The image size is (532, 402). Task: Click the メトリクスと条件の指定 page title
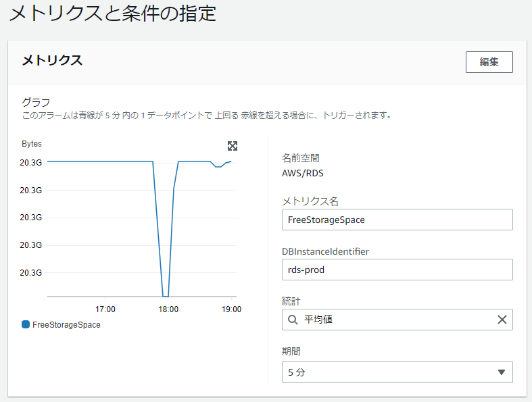click(x=112, y=14)
